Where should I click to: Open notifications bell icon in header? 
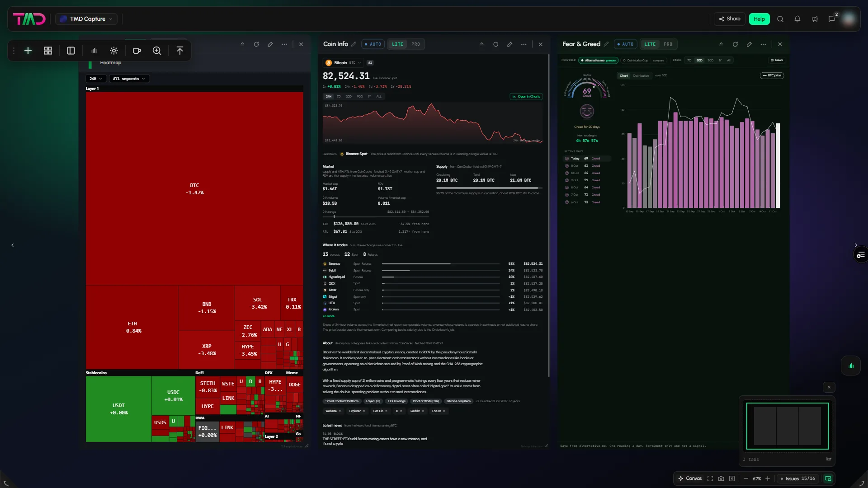click(797, 19)
